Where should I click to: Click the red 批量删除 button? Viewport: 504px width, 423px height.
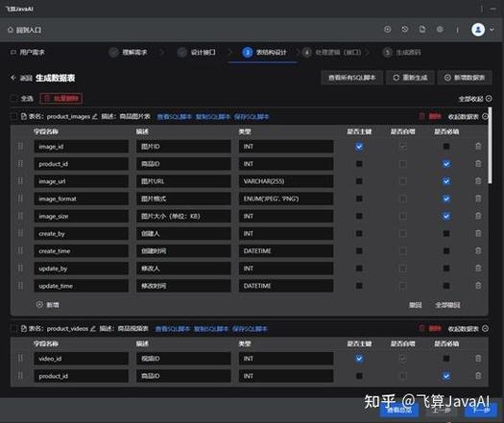point(61,98)
